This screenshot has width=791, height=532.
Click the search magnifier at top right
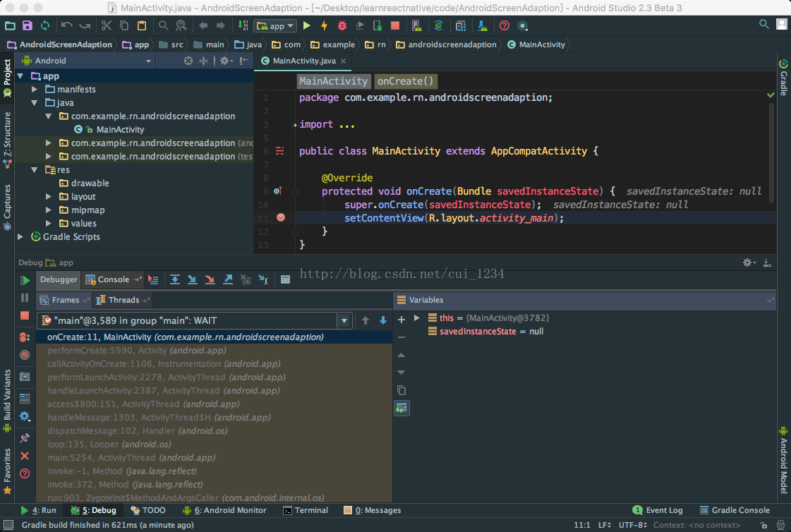point(763,24)
